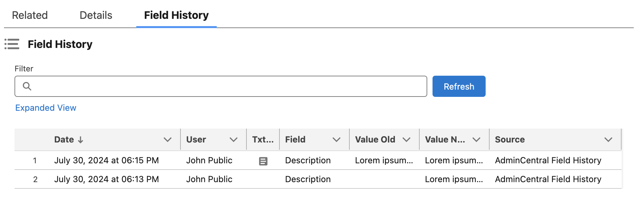Switch to the Related tab
Image resolution: width=644 pixels, height=199 pixels.
click(x=30, y=15)
